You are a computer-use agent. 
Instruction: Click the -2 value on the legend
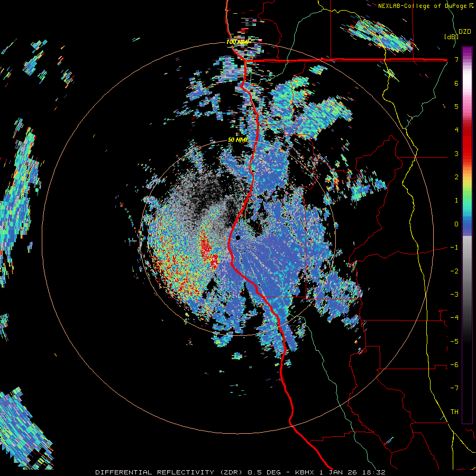tap(454, 271)
